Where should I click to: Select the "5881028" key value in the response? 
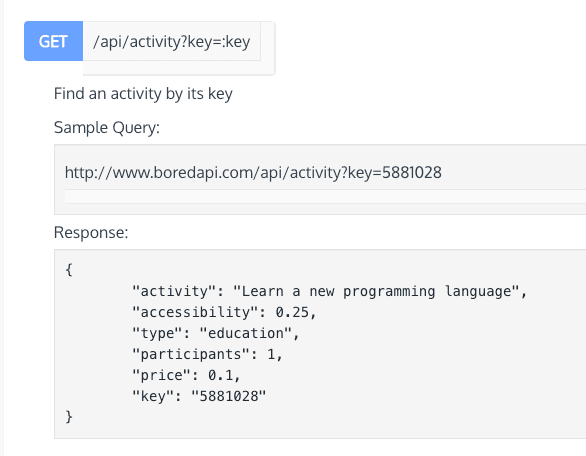click(229, 396)
